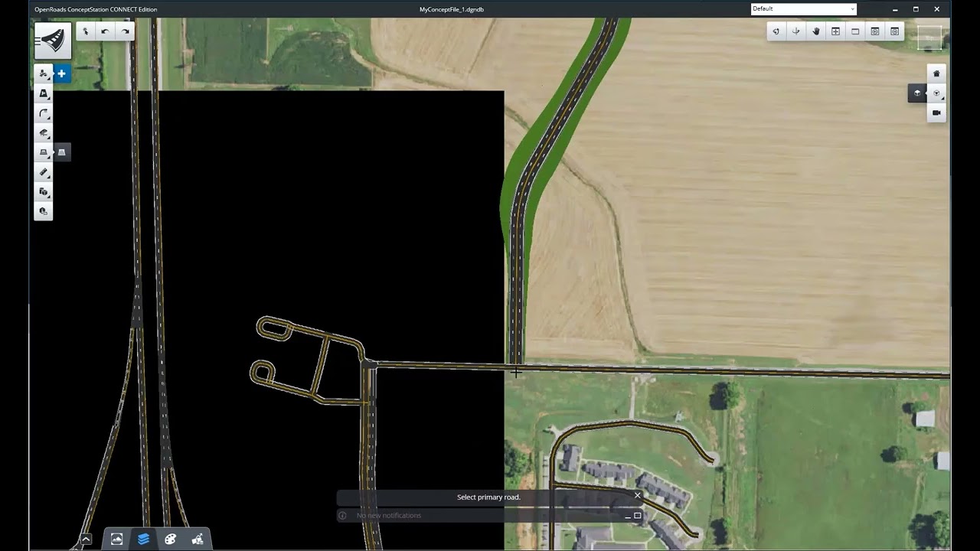Screen dimensions: 980x551
Task: Select the dark template flyout icon
Action: tap(62, 152)
